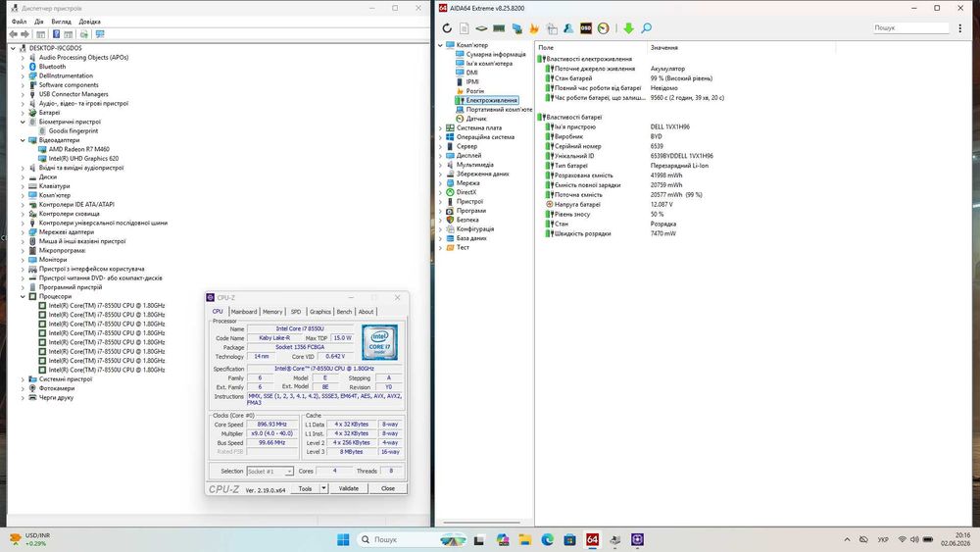Open the gauge SensorPanel icon in AIDA64
The width and height of the screenshot is (980, 552).
603,28
